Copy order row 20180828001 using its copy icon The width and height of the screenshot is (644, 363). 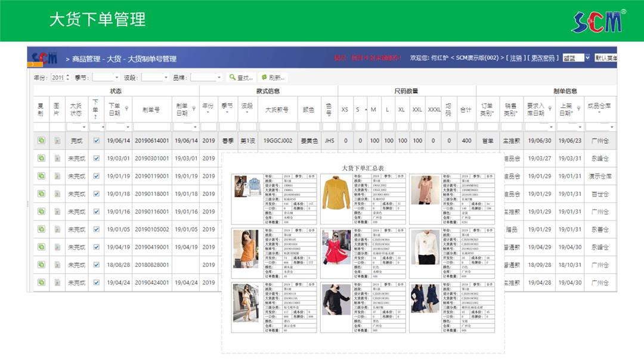click(41, 264)
